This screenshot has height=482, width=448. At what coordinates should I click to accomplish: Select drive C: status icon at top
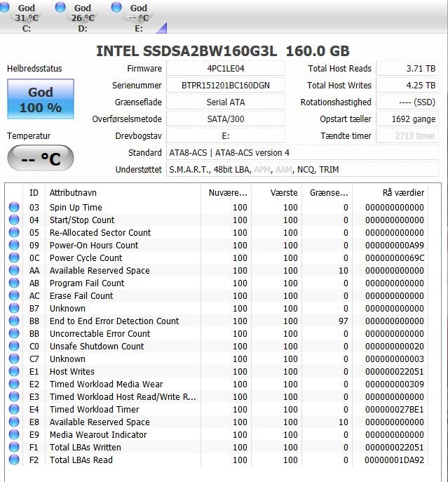(x=4, y=7)
